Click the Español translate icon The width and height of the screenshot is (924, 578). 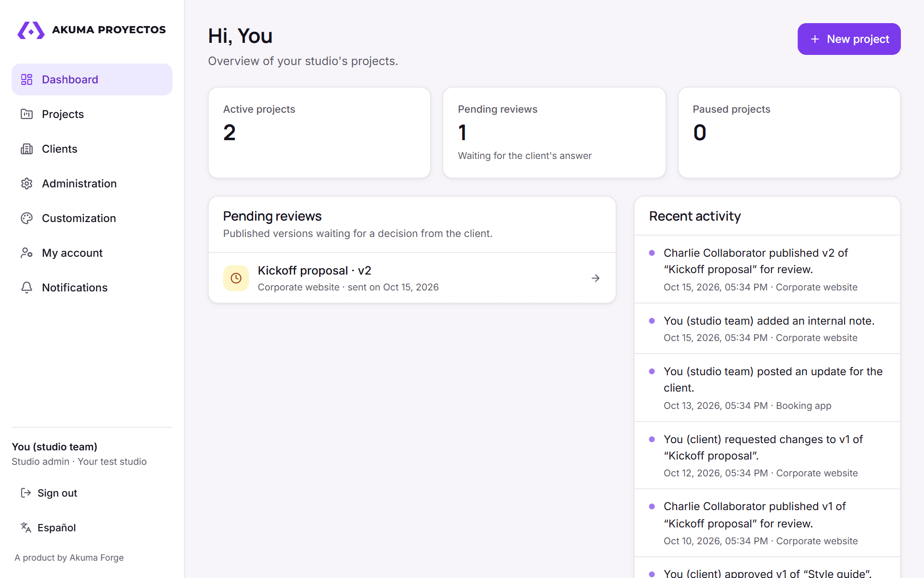point(26,527)
